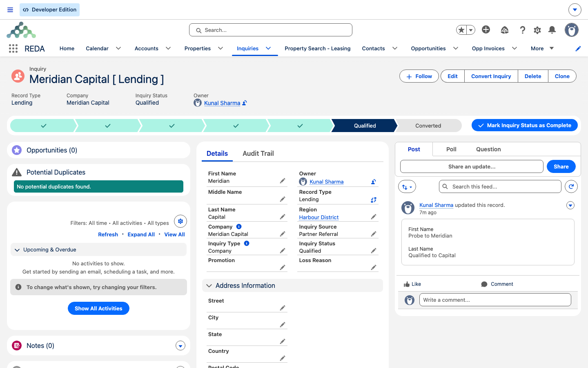Image resolution: width=588 pixels, height=368 pixels.
Task: Open the App Launcher grid icon
Action: point(13,49)
